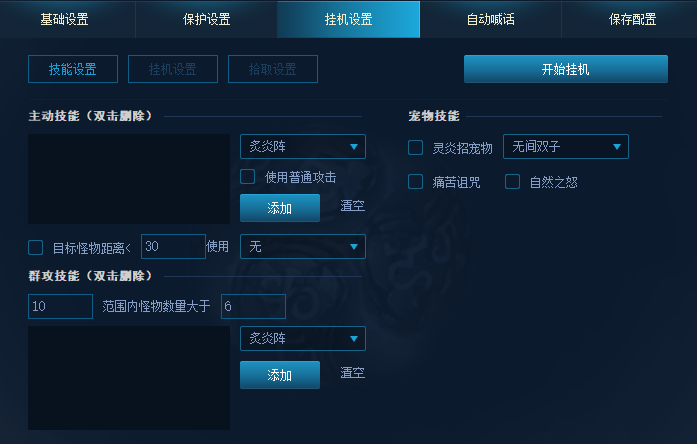Image resolution: width=697 pixels, height=444 pixels.
Task: Open the 保护设置 tab
Action: click(x=206, y=19)
